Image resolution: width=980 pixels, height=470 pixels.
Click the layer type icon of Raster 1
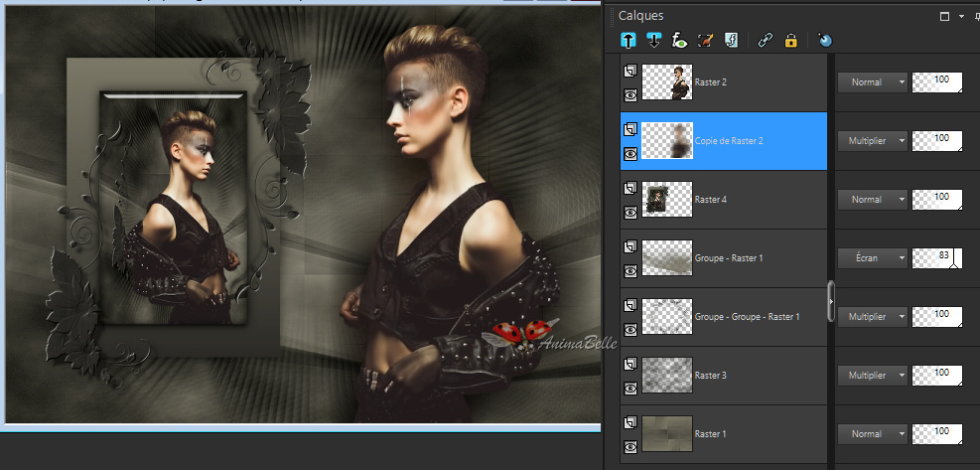[630, 422]
